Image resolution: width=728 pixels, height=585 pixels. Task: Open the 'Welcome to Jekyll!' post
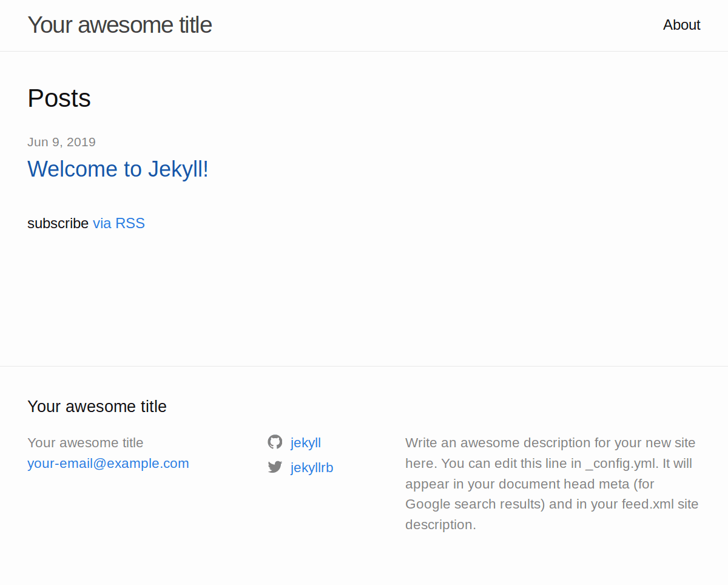(118, 169)
